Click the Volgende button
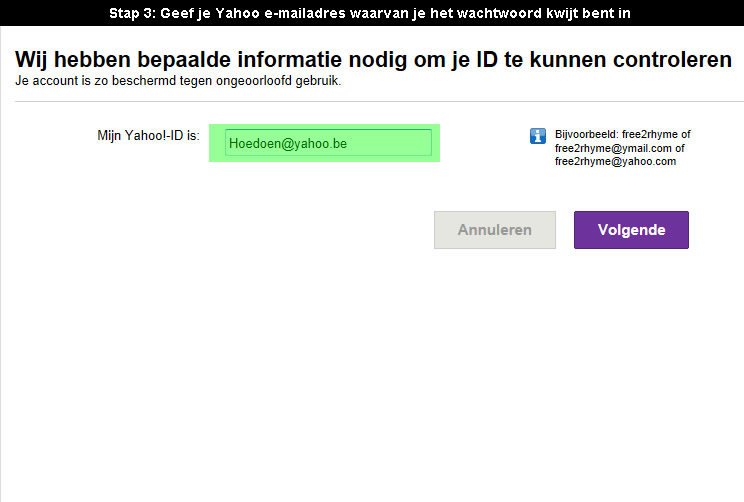The image size is (744, 502). (631, 230)
